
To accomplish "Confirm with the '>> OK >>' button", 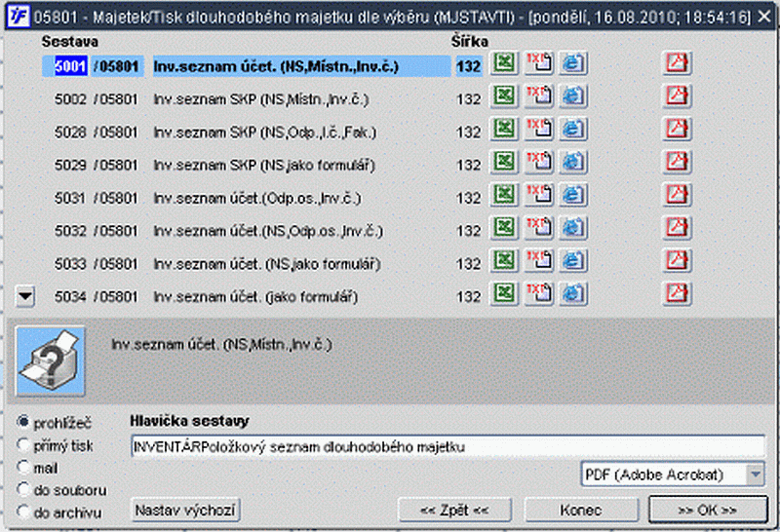I will [x=708, y=510].
